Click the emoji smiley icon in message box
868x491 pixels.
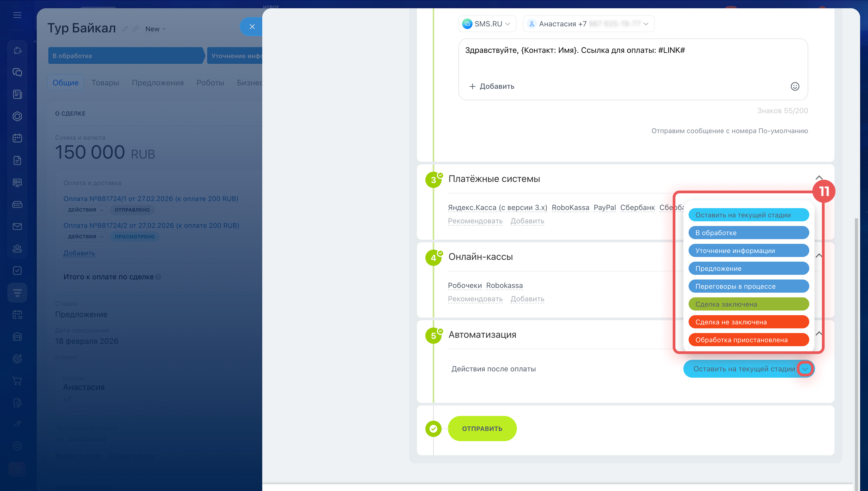click(x=795, y=86)
